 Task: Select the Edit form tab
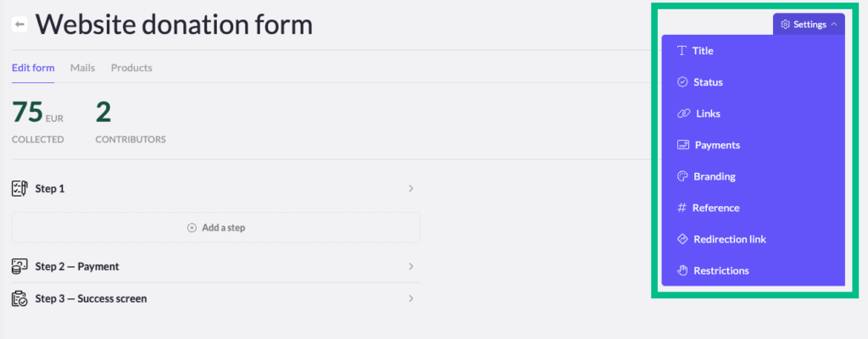click(33, 68)
